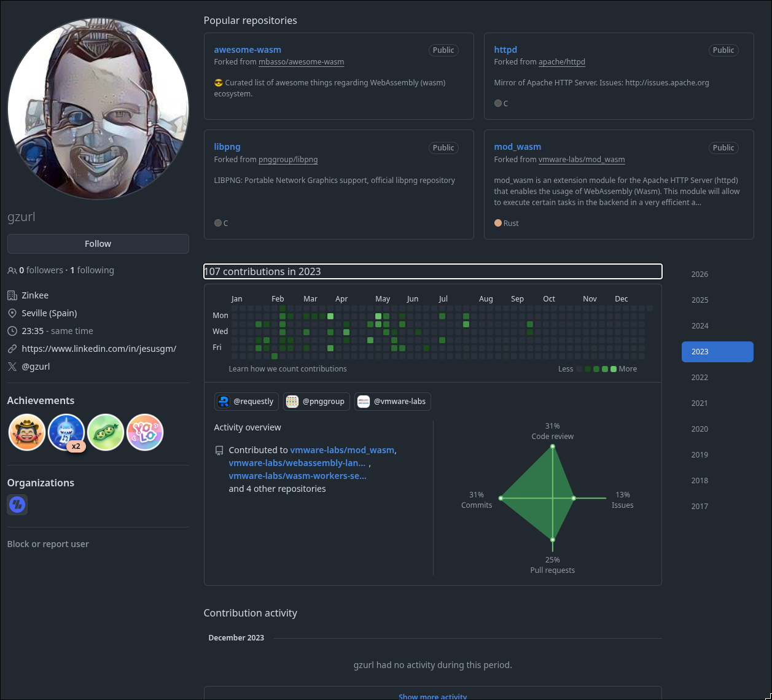Viewport: 772px width, 700px height.
Task: Click the clock icon beside 23:35
Action: (x=12, y=331)
